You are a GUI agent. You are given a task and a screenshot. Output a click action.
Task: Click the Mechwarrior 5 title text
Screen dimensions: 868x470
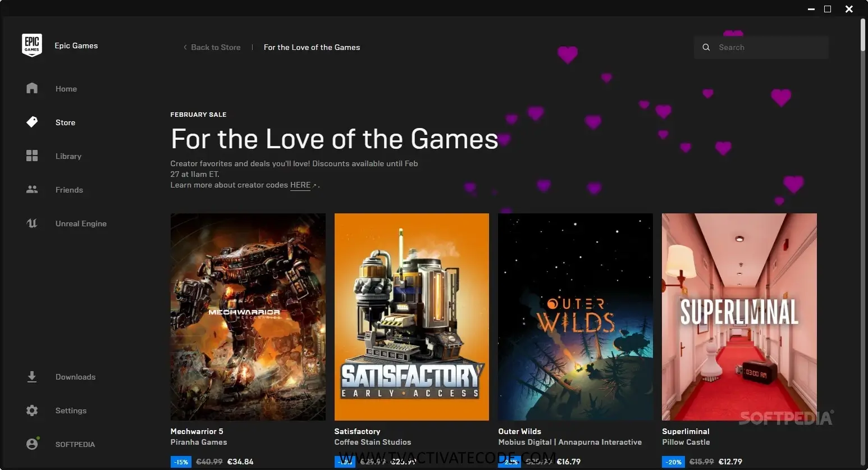click(x=197, y=431)
